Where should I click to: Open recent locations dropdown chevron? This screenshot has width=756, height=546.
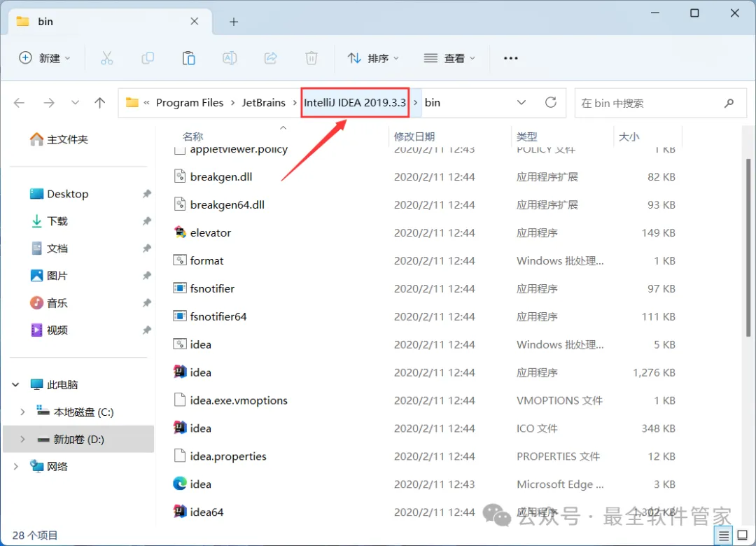75,103
